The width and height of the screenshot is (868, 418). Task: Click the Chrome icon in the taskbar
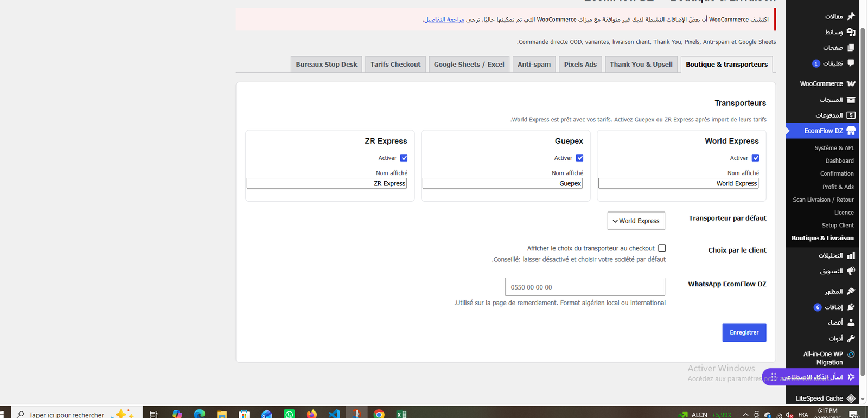pyautogui.click(x=379, y=414)
